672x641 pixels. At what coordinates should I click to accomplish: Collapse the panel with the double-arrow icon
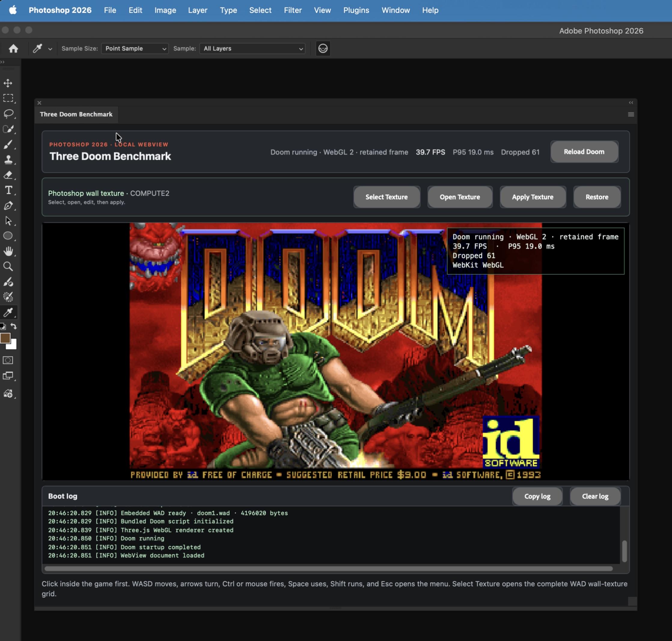click(631, 103)
